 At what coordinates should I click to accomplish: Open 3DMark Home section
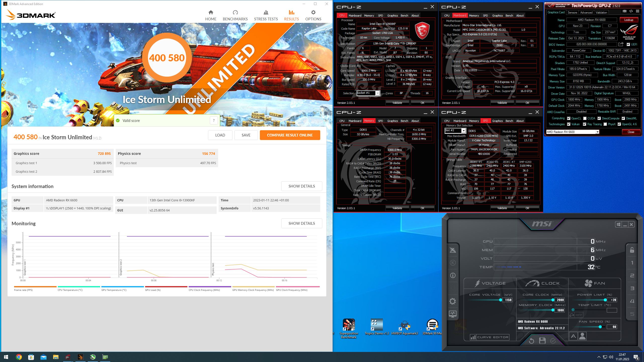211,15
